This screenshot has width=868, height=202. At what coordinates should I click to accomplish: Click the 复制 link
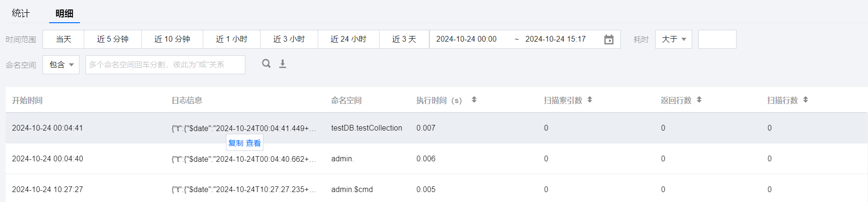click(x=235, y=143)
